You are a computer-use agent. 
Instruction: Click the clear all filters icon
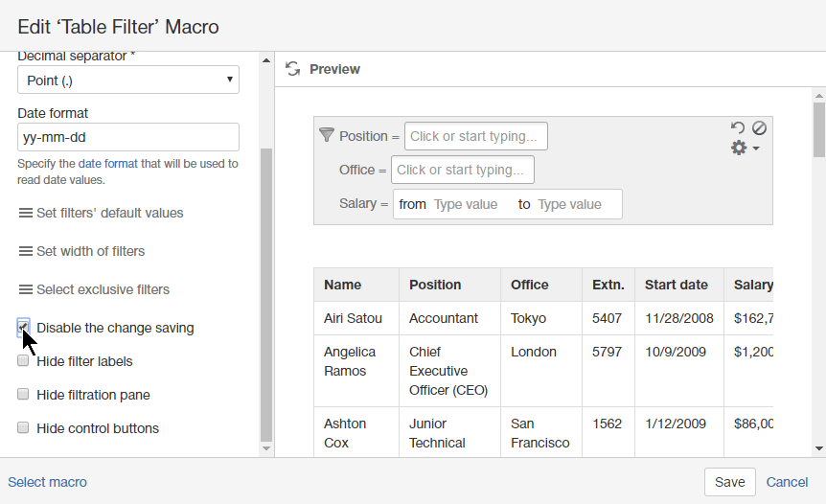click(x=759, y=127)
